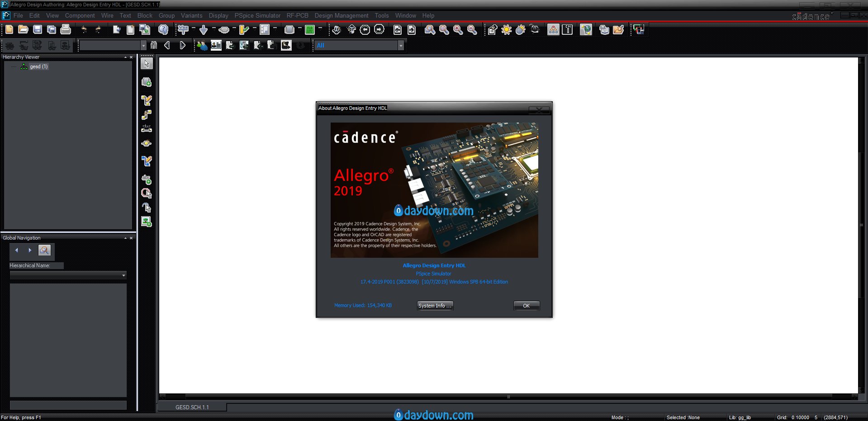
Task: Open the Design Management menu
Action: (342, 15)
